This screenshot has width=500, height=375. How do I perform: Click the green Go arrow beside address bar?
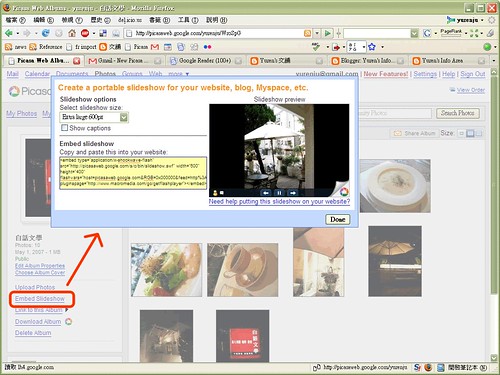coord(328,33)
